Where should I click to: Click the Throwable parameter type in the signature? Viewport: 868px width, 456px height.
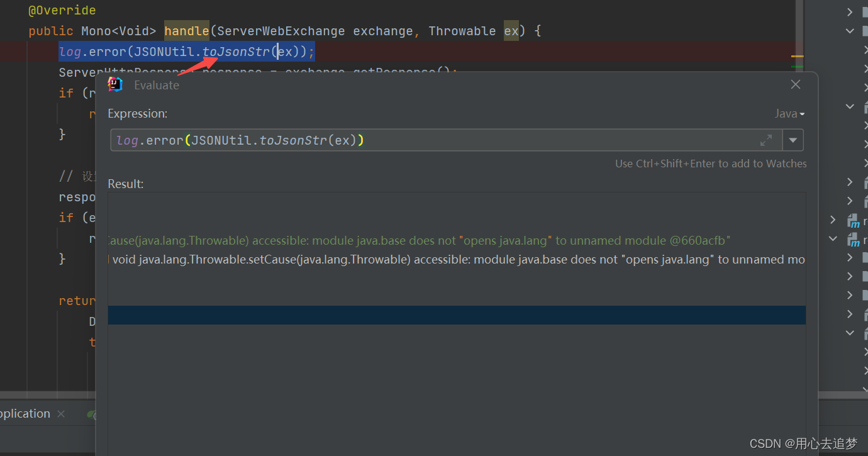(x=462, y=31)
